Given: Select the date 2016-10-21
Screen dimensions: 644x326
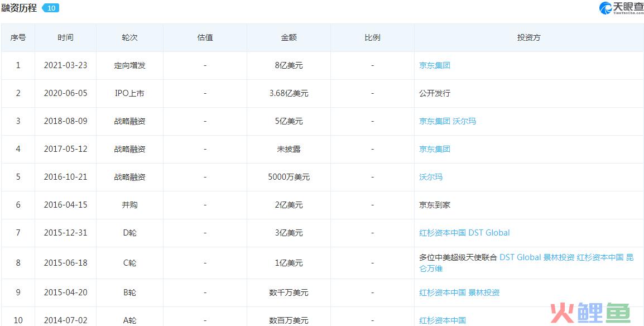Looking at the screenshot, I should pyautogui.click(x=66, y=177).
